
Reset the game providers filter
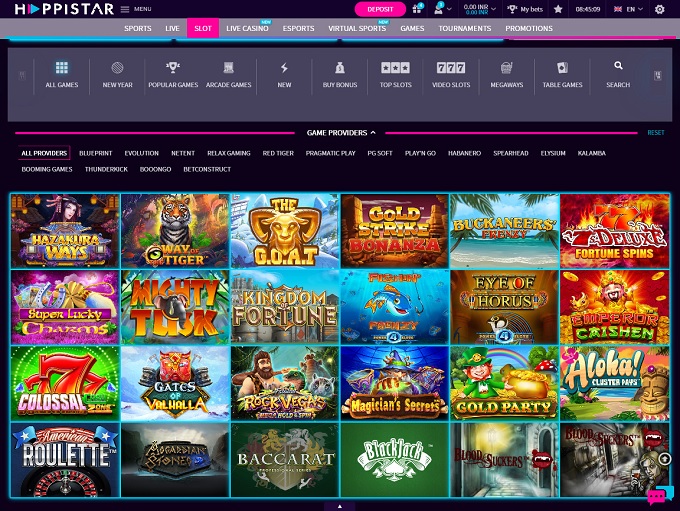pos(655,132)
